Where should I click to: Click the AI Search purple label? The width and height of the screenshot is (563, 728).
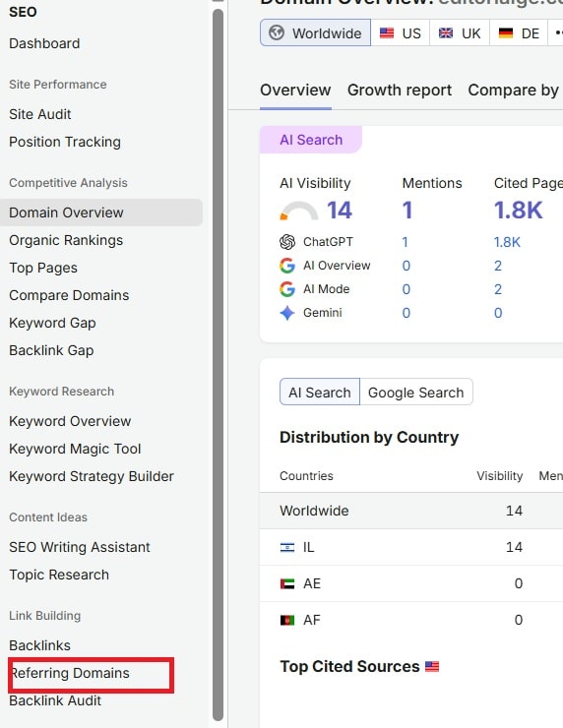tap(311, 140)
